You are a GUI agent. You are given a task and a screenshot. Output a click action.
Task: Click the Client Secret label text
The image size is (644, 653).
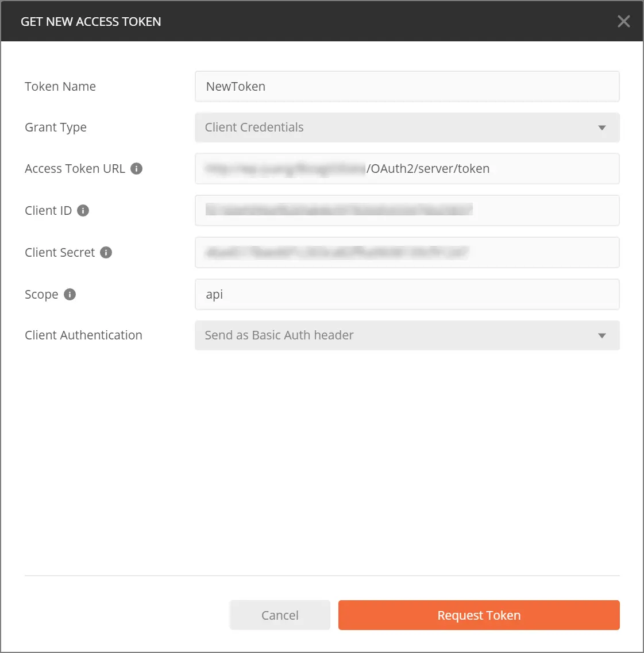pos(60,252)
